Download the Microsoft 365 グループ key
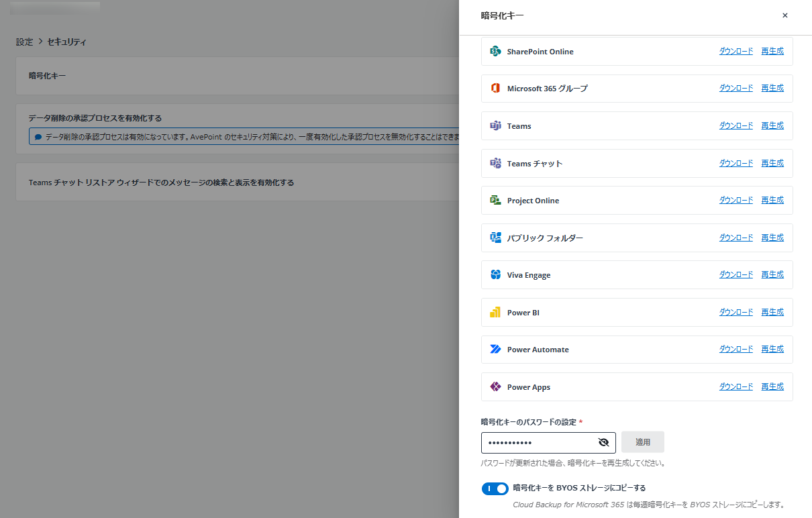Image resolution: width=812 pixels, height=518 pixels. pyautogui.click(x=736, y=88)
